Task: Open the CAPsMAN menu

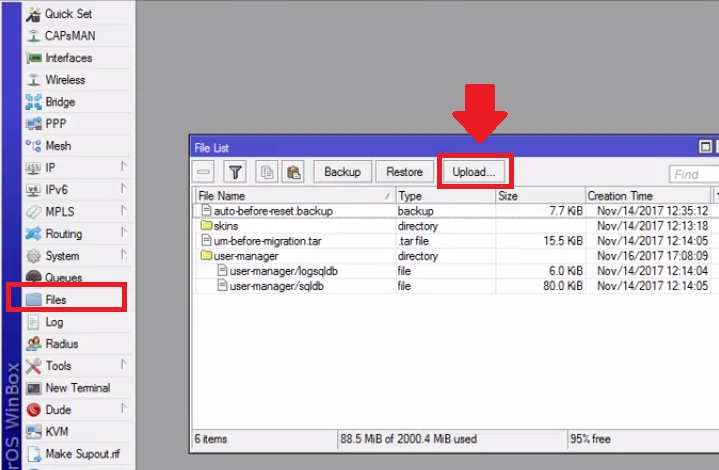Action: click(x=70, y=36)
